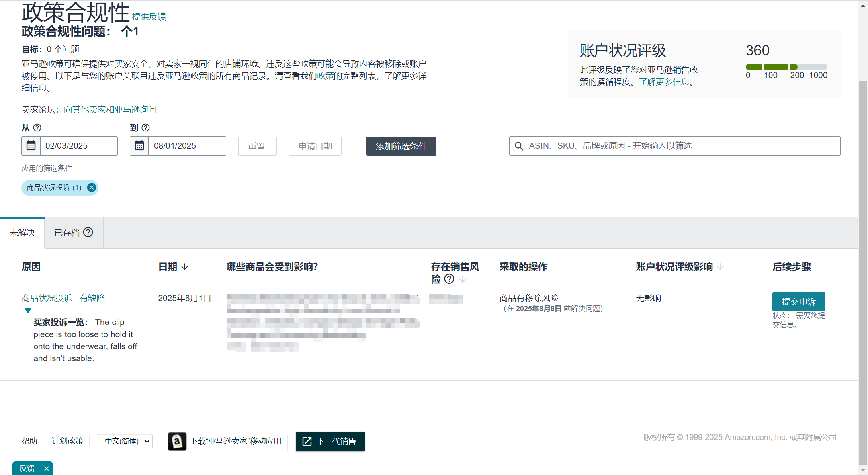Click the 采取的操作 column header
Screen dimensions: 868x475
coord(523,267)
